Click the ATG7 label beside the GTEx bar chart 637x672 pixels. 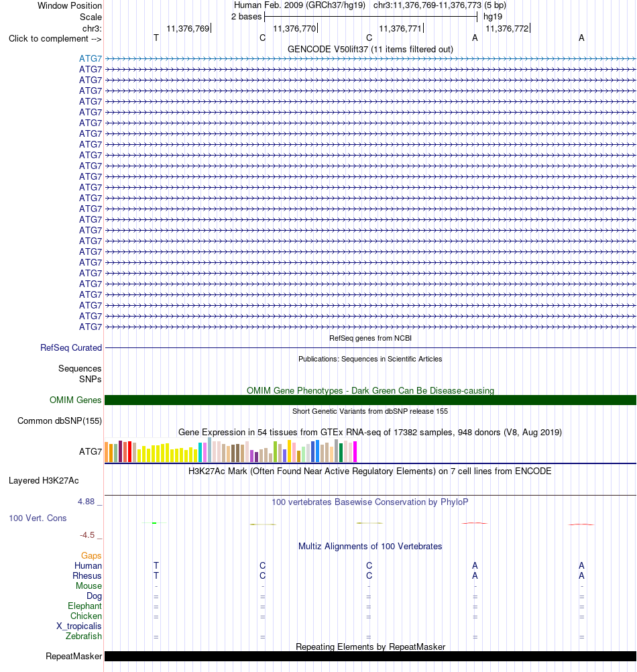click(x=91, y=451)
